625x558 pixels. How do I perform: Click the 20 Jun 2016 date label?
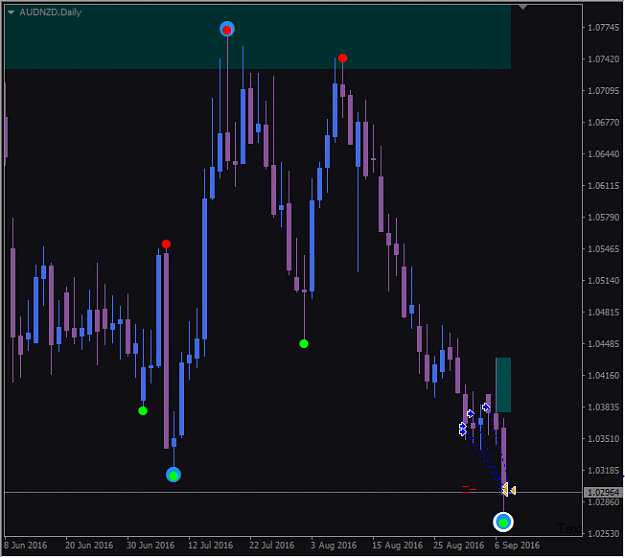click(x=89, y=545)
